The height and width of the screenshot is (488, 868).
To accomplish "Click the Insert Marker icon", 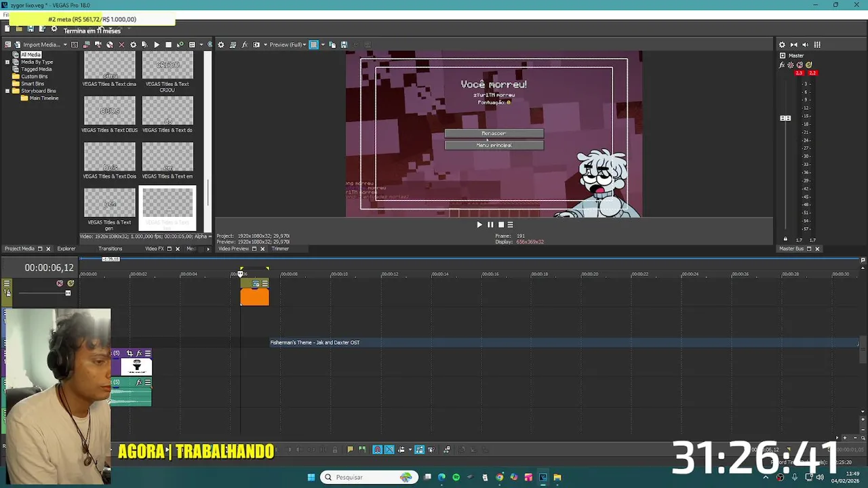I will tap(350, 449).
